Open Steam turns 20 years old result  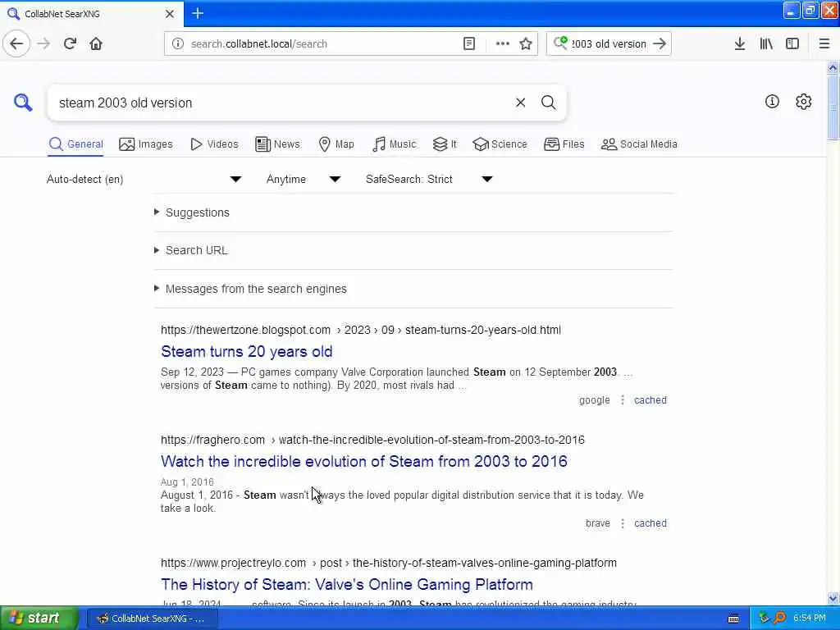tap(246, 351)
